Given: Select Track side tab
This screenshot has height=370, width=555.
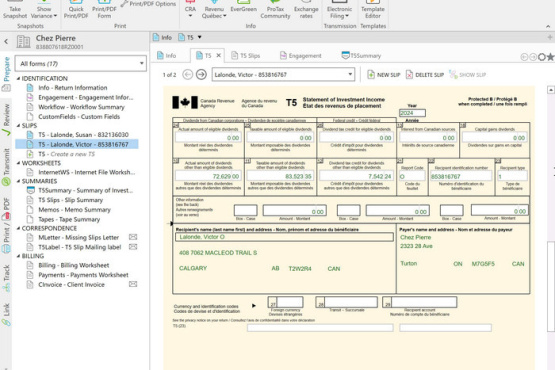Looking at the screenshot, I should tap(6, 278).
